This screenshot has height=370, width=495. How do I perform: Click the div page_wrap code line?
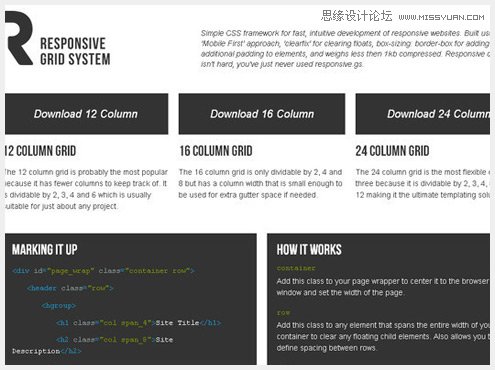click(103, 271)
